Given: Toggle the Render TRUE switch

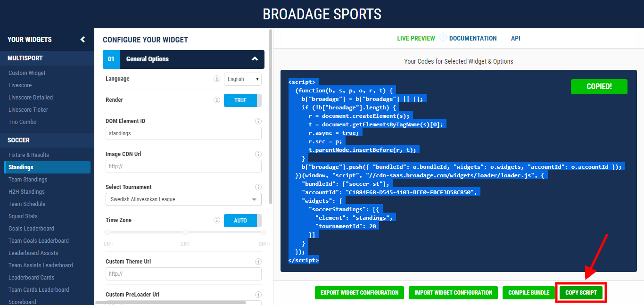Looking at the screenshot, I should pyautogui.click(x=242, y=100).
